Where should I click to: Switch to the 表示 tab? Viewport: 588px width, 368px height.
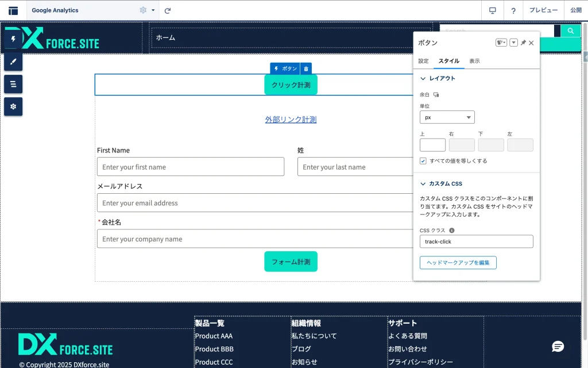[x=474, y=61]
